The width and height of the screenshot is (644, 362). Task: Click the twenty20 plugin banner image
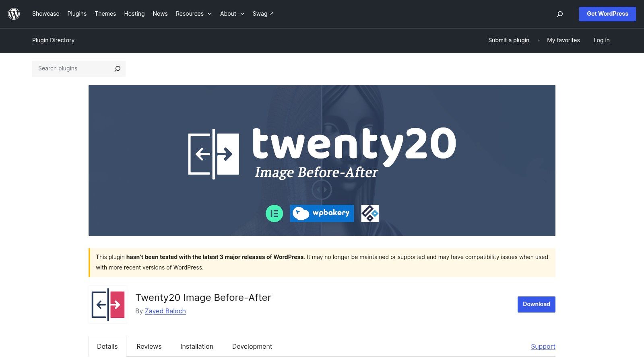click(322, 160)
